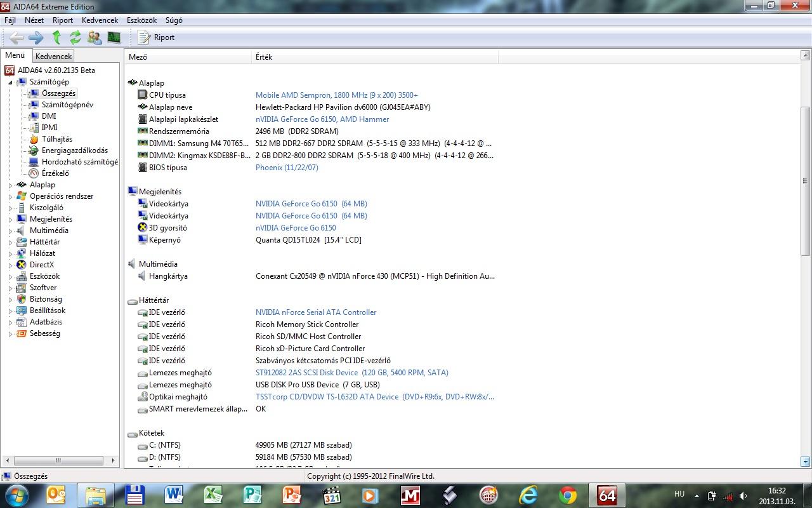Image resolution: width=812 pixels, height=508 pixels.
Task: Collapse the Számítógép tree node
Action: tap(11, 83)
